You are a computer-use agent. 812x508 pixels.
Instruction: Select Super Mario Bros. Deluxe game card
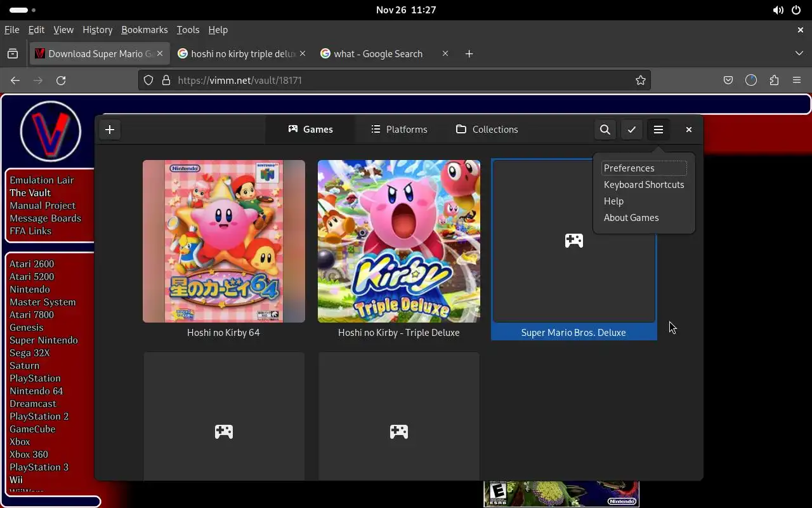(x=574, y=250)
